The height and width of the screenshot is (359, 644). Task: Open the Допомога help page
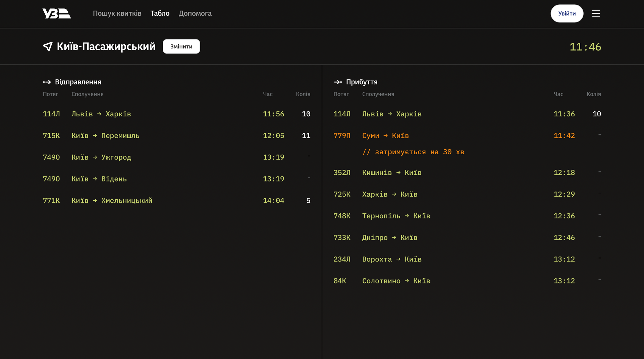click(195, 13)
